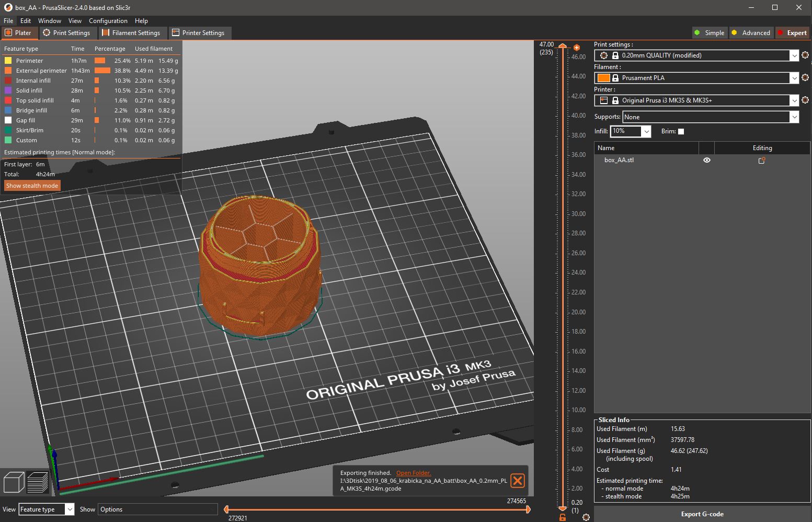The image size is (812, 522).
Task: Open the Configuration menu
Action: 108,21
